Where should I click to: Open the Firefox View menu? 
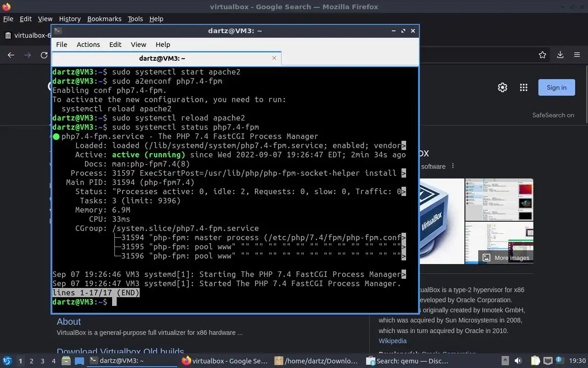click(45, 19)
